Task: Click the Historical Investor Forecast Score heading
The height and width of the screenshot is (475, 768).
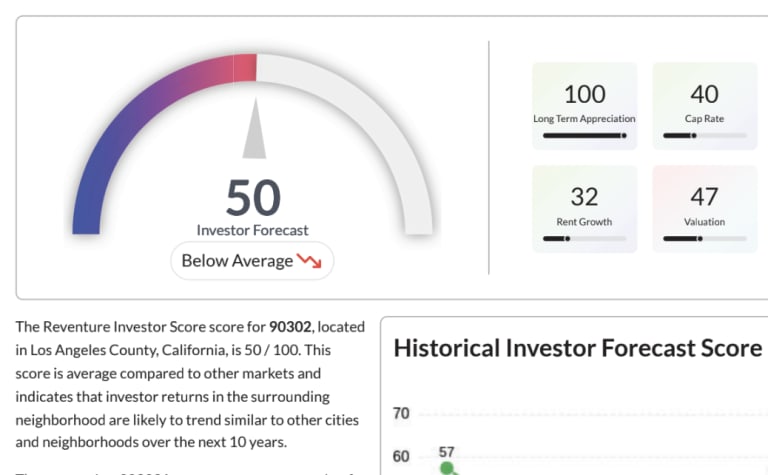Action: click(x=577, y=348)
